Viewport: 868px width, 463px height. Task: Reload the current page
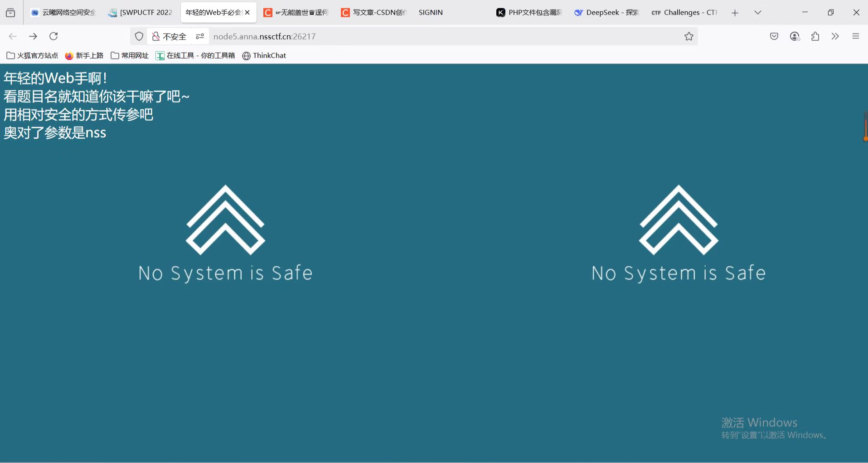pos(53,36)
